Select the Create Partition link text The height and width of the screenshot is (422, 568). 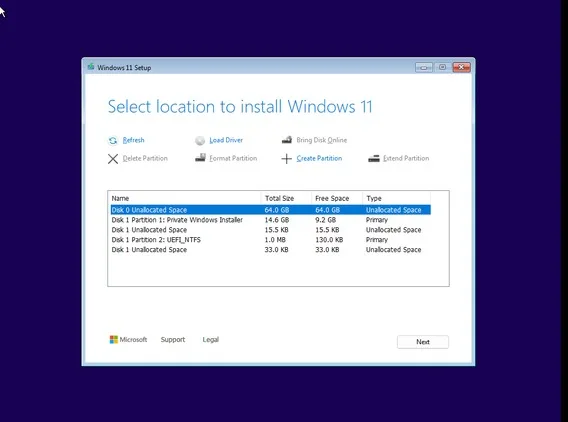point(319,158)
